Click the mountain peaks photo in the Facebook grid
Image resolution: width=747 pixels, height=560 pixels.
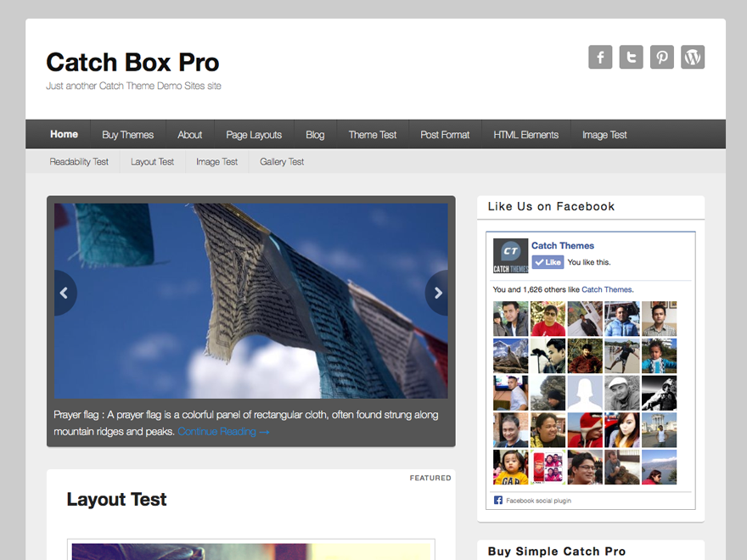click(x=510, y=356)
